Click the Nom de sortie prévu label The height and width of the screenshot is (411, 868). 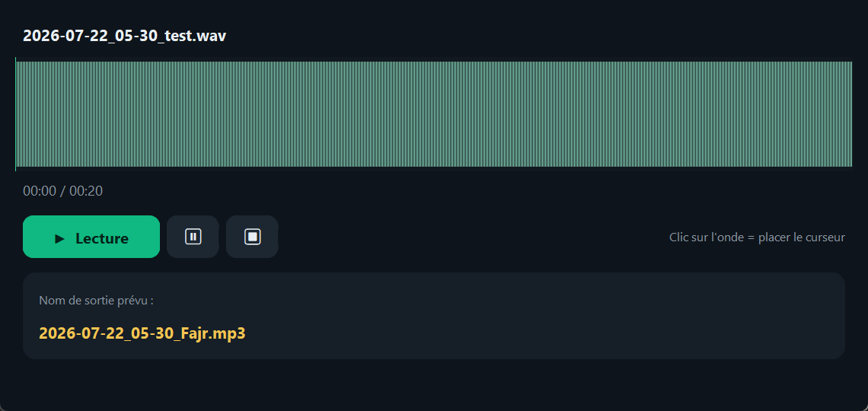pyautogui.click(x=97, y=301)
